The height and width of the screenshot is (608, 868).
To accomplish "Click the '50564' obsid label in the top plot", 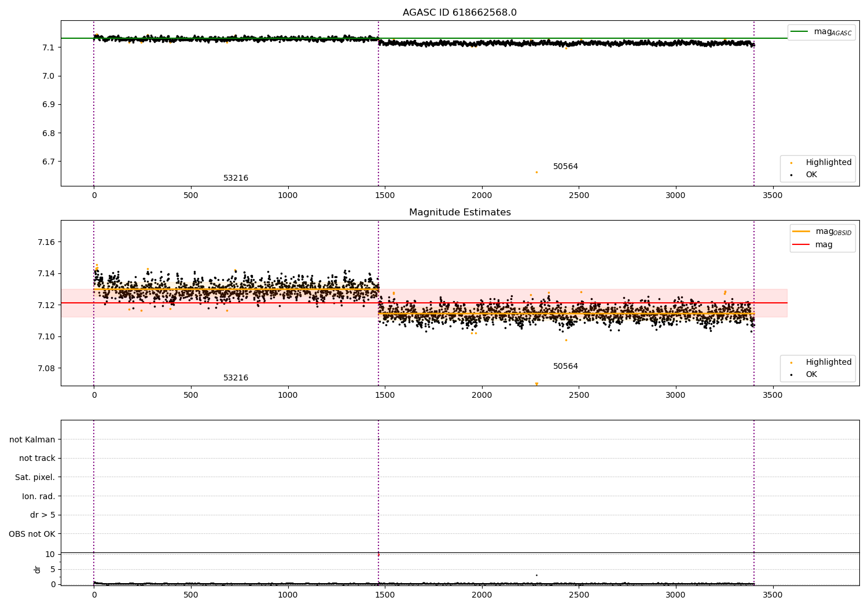I will pyautogui.click(x=565, y=167).
